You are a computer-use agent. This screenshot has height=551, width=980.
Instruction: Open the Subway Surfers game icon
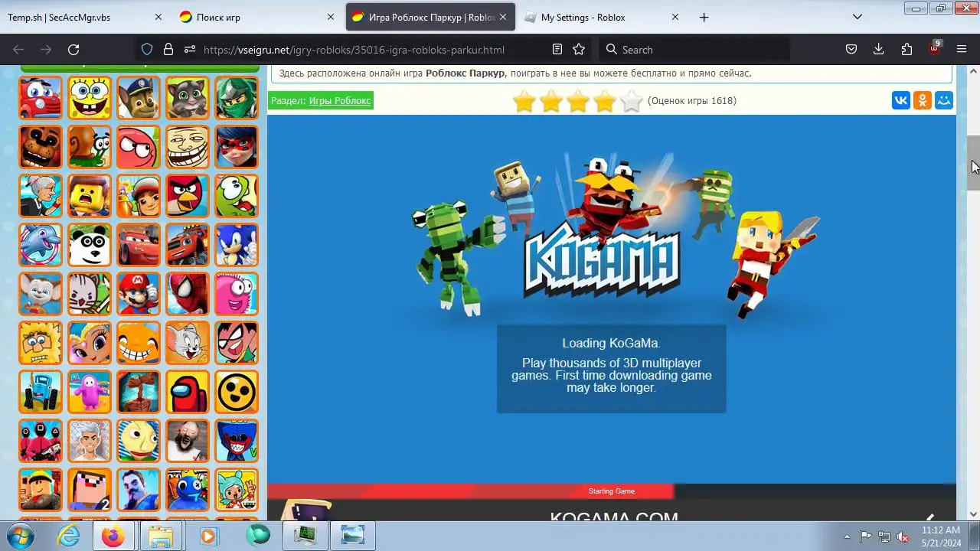click(139, 196)
